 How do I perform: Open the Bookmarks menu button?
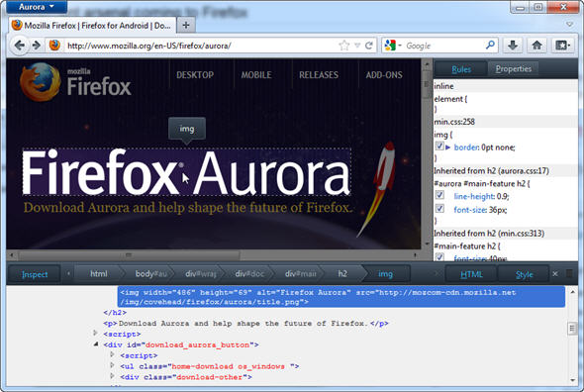click(562, 46)
